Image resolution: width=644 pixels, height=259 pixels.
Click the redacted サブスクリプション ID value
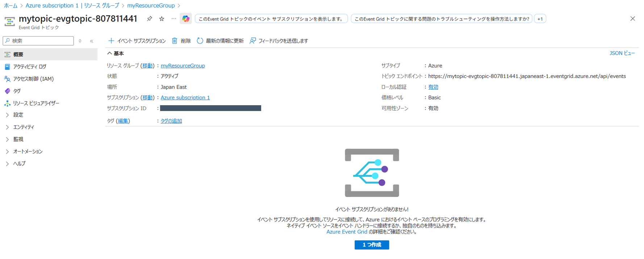pos(210,108)
